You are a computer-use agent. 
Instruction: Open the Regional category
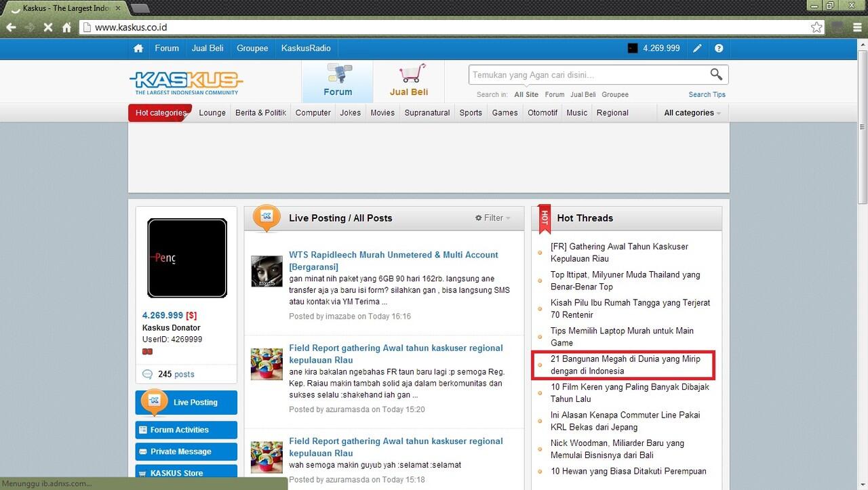[x=612, y=113]
